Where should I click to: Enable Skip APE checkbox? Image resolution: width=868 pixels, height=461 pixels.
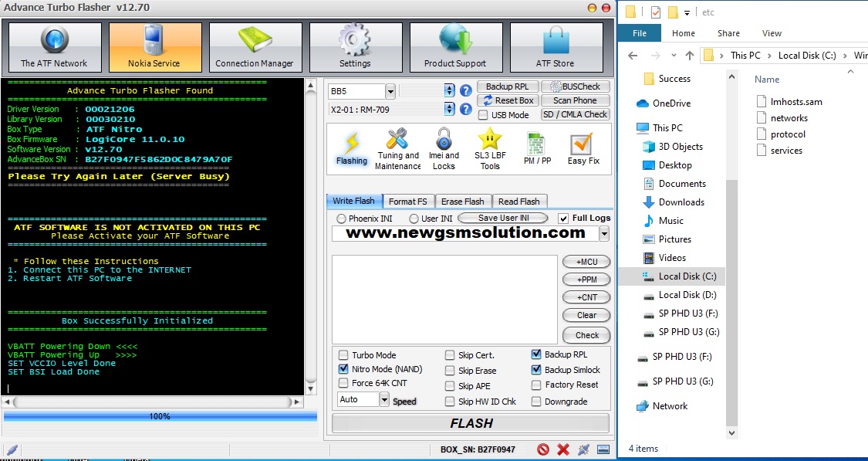450,386
